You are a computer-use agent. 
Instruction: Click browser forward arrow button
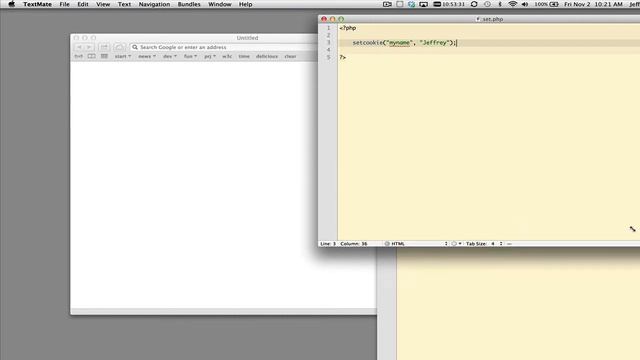coord(89,47)
